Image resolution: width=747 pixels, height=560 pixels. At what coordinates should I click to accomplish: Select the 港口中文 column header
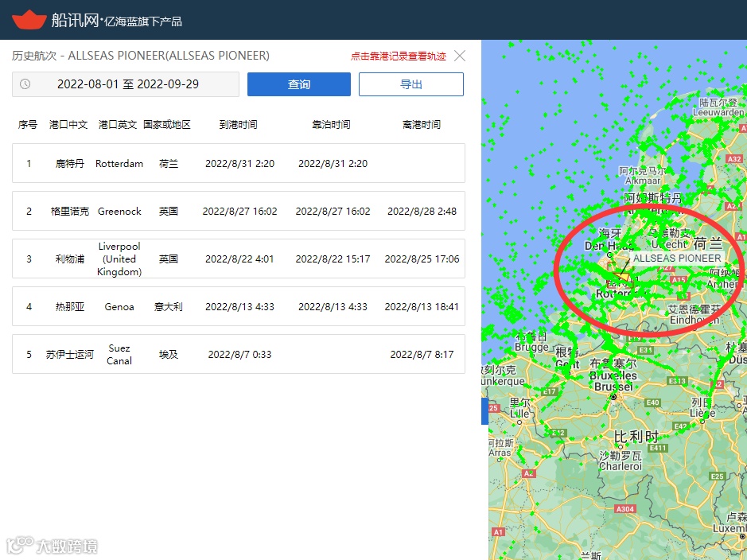(68, 125)
